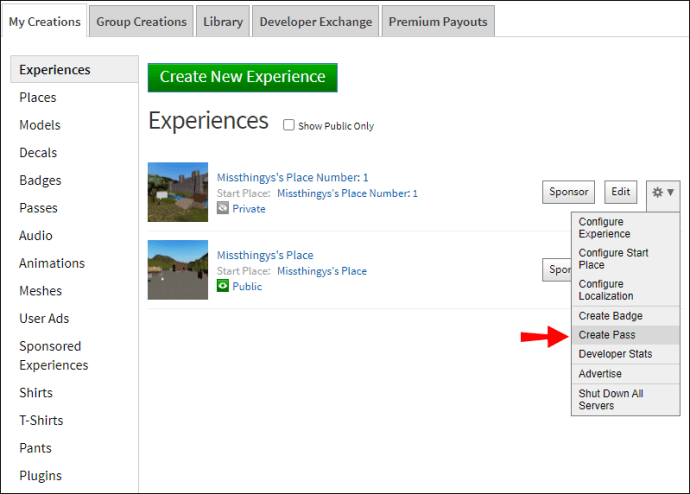Screen dimensions: 690x494
Task: Click the Public status link
Action: coord(247,286)
